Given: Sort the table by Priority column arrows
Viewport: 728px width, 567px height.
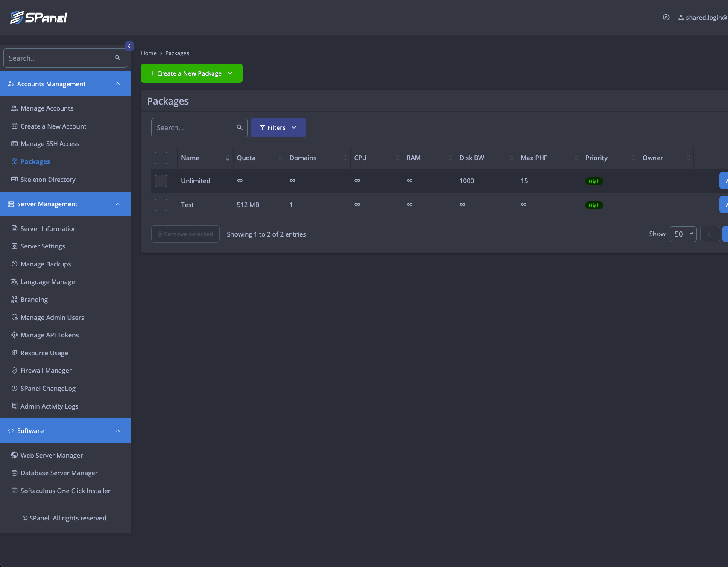Looking at the screenshot, I should click(633, 158).
